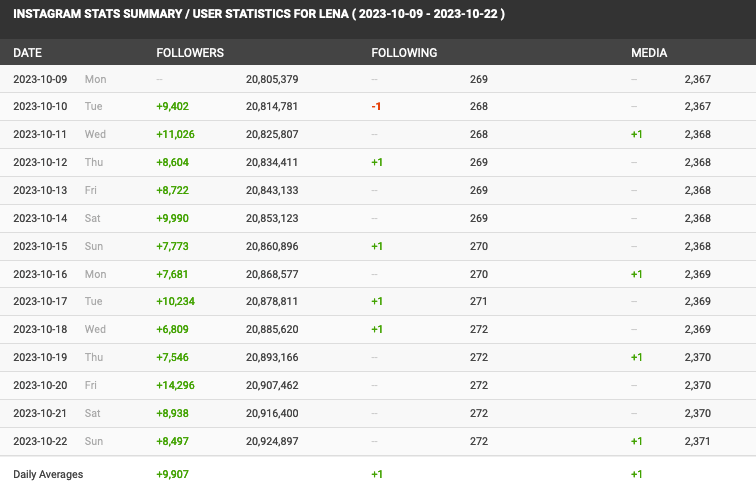Click follower gain +9,990

tap(173, 218)
